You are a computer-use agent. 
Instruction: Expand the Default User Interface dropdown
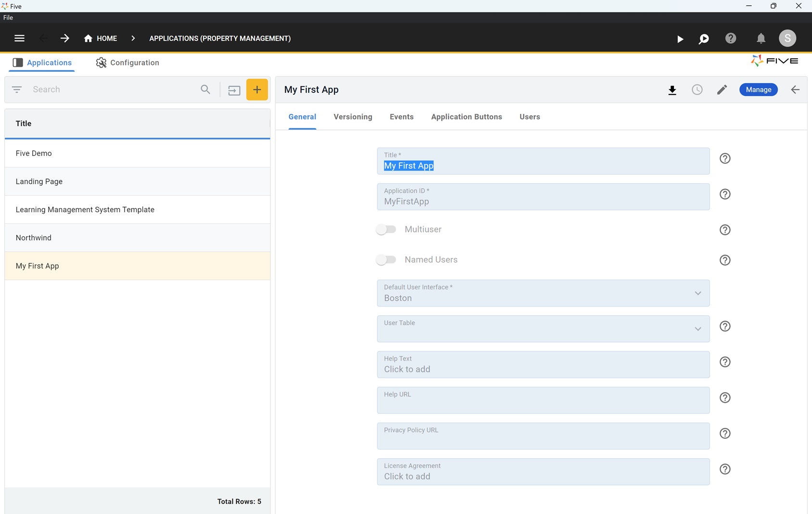pos(698,293)
